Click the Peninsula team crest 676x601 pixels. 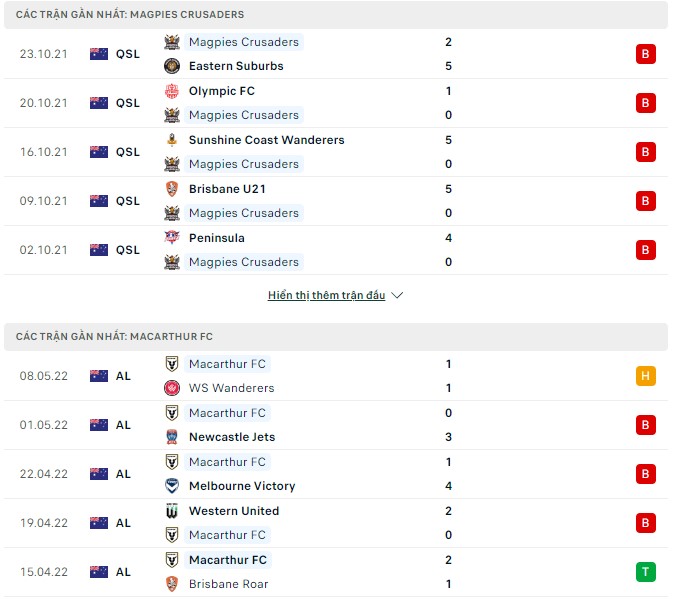[x=172, y=238]
